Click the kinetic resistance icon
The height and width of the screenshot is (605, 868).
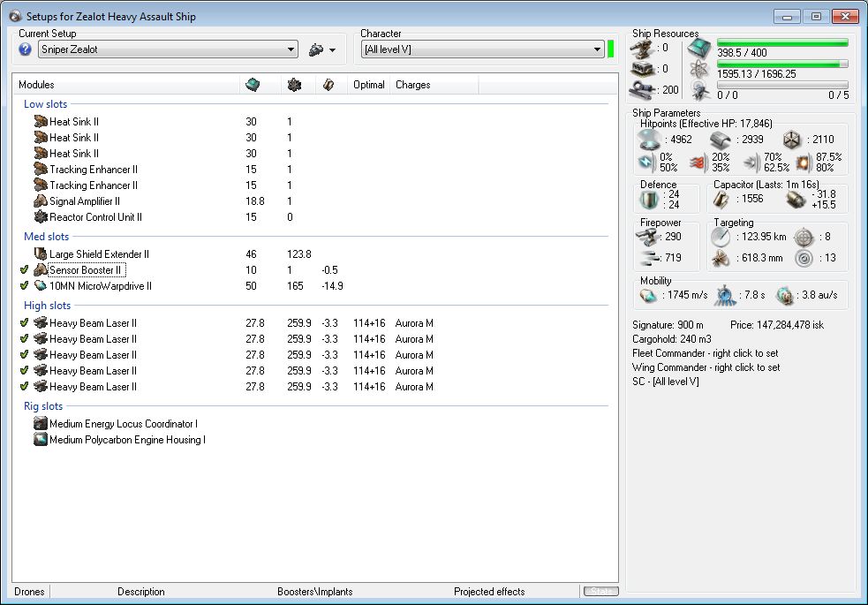click(x=751, y=163)
